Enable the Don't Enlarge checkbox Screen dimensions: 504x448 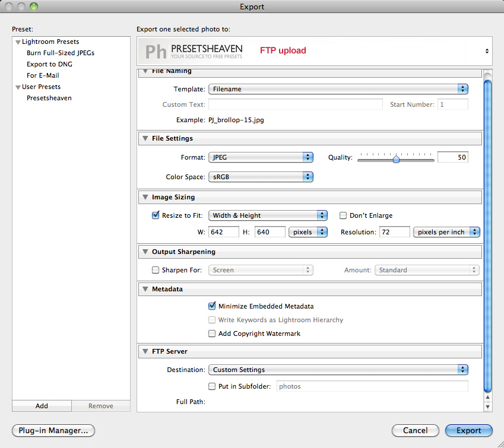click(343, 215)
